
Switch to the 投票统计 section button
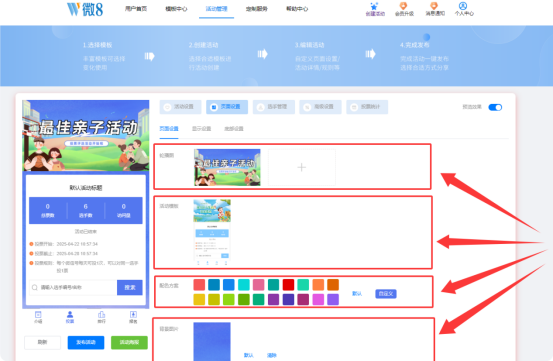click(367, 107)
